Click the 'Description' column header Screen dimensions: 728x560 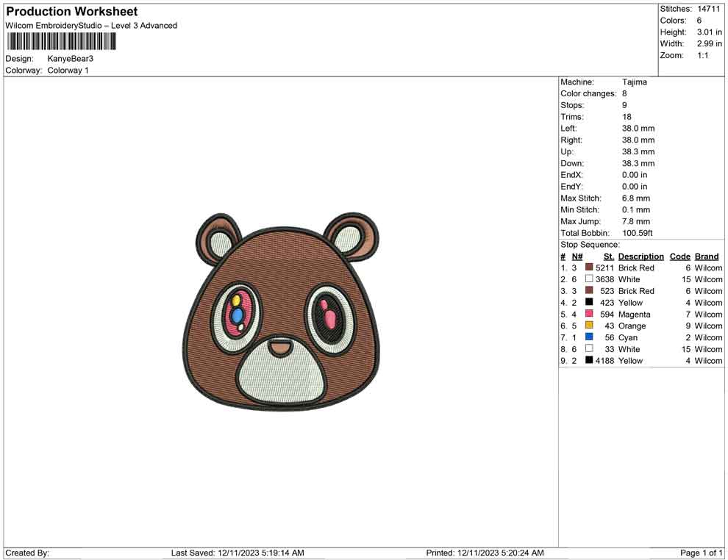[x=640, y=256]
